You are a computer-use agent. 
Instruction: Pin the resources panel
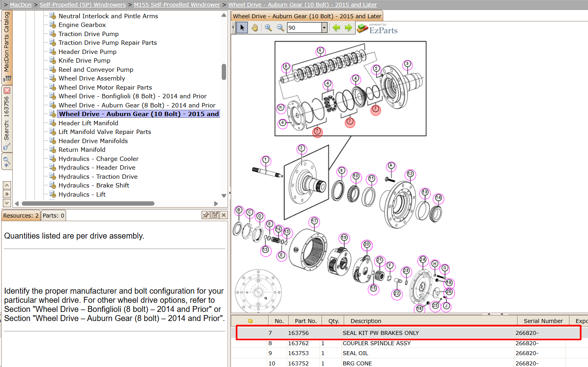point(206,215)
